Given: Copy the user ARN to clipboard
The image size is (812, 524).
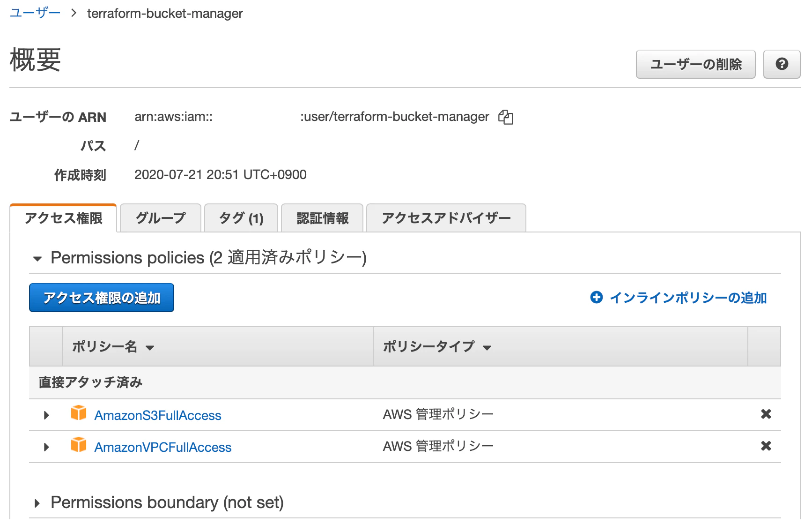Looking at the screenshot, I should click(x=506, y=117).
